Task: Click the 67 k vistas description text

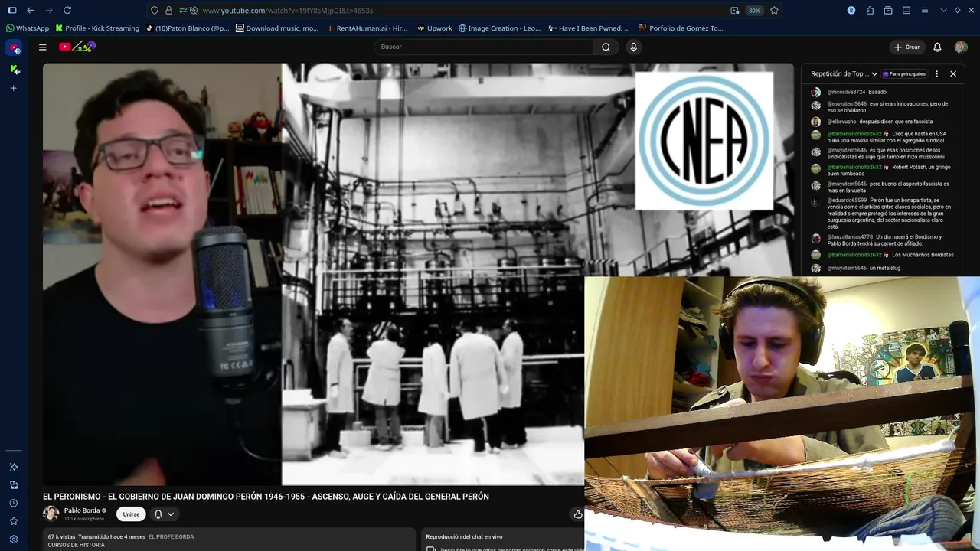Action: (x=61, y=536)
